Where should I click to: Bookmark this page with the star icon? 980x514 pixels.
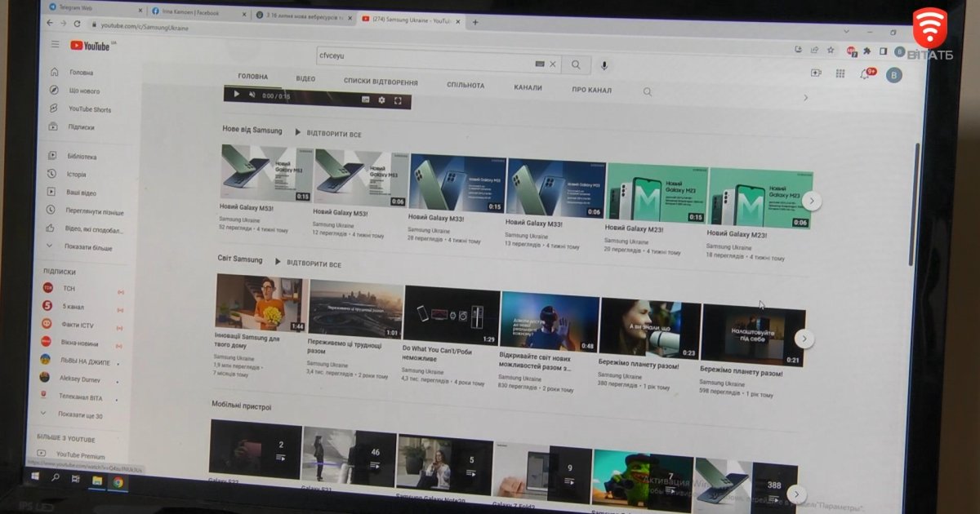tap(831, 50)
